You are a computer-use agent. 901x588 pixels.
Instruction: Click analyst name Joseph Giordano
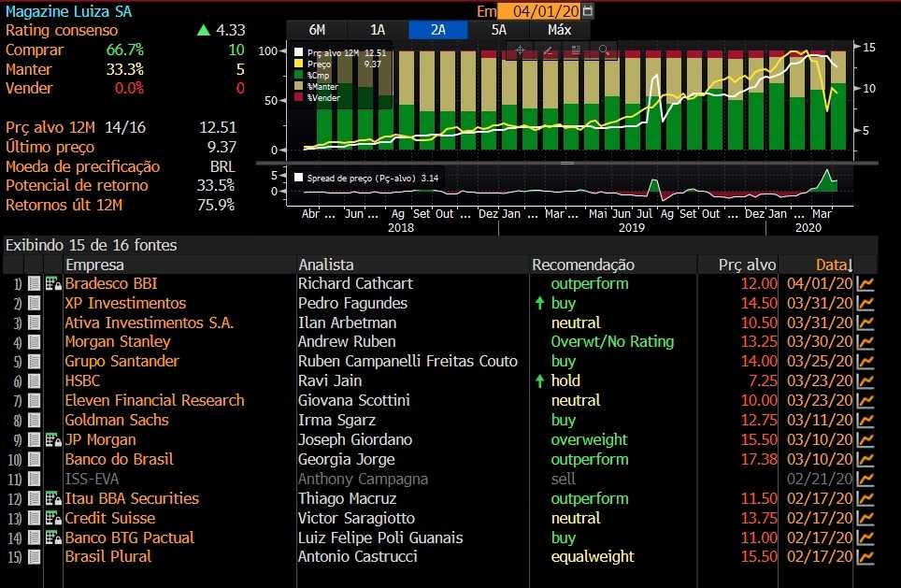click(354, 439)
